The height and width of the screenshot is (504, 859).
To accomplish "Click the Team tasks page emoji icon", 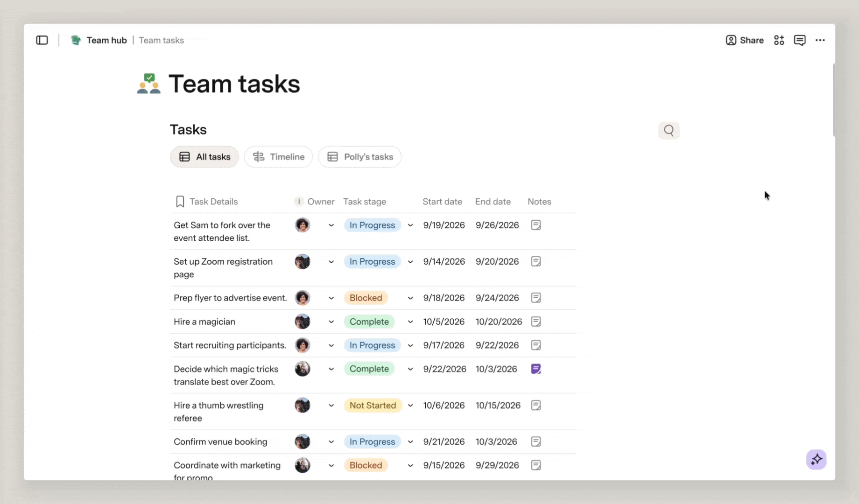I will coord(149,84).
